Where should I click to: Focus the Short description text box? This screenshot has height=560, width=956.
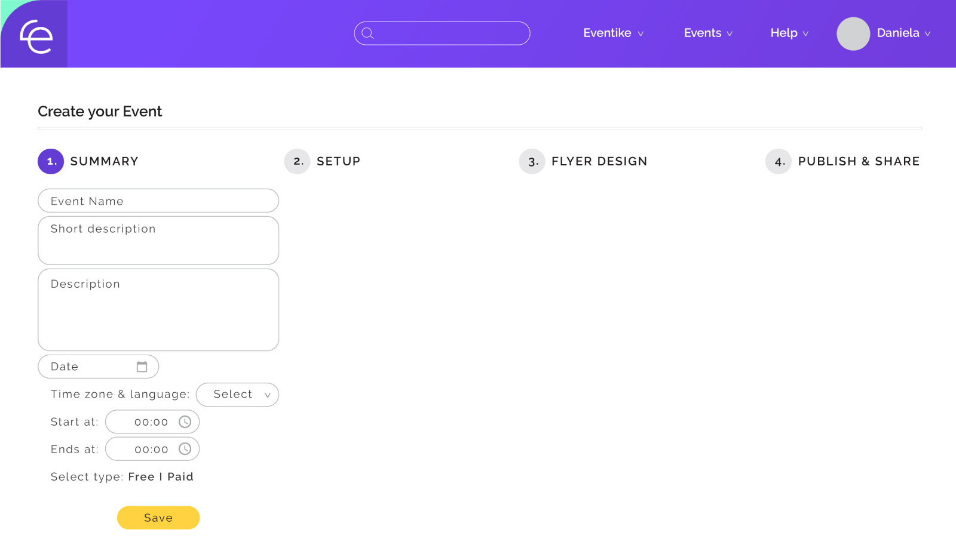point(158,241)
